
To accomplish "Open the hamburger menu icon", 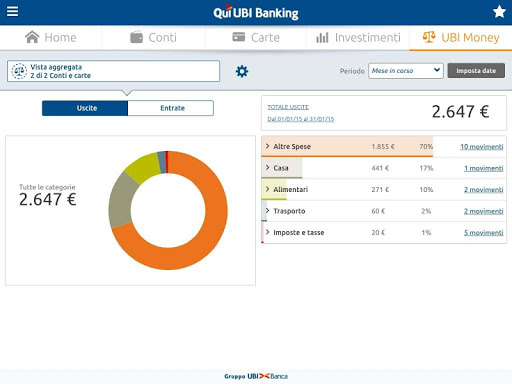I will [12, 11].
